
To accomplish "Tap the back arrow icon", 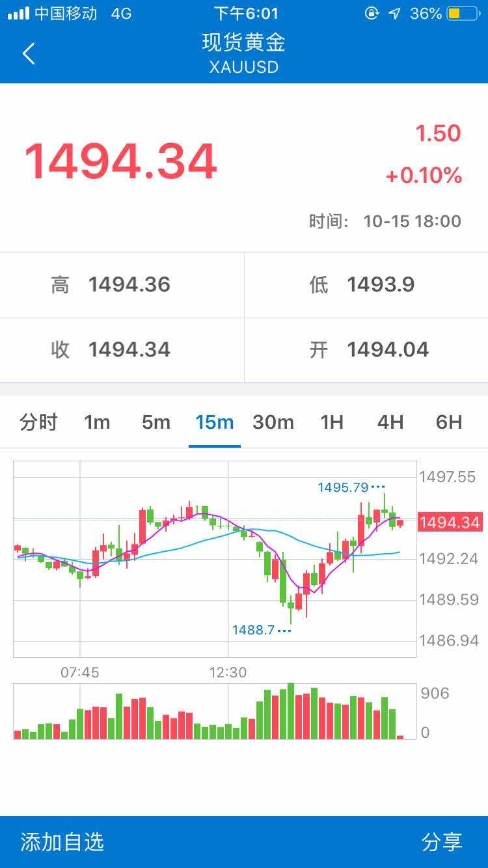I will (x=29, y=53).
